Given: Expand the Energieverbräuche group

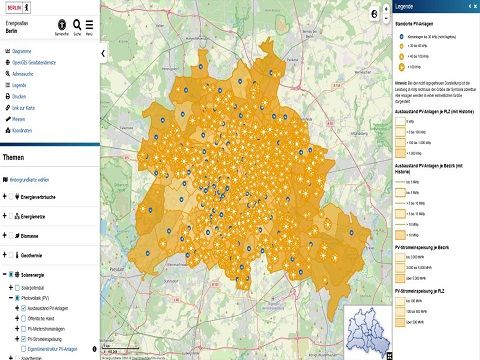Looking at the screenshot, I should [x=5, y=196].
